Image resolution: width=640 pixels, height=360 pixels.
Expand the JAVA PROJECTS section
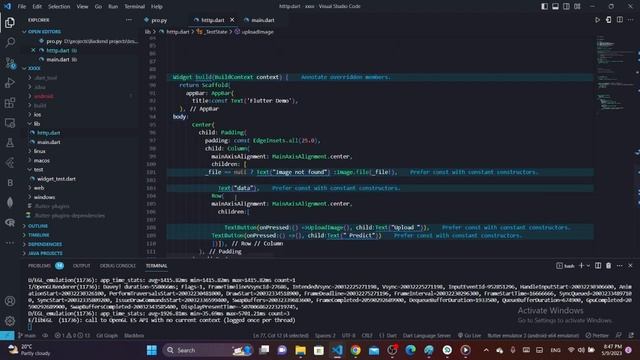[45, 253]
